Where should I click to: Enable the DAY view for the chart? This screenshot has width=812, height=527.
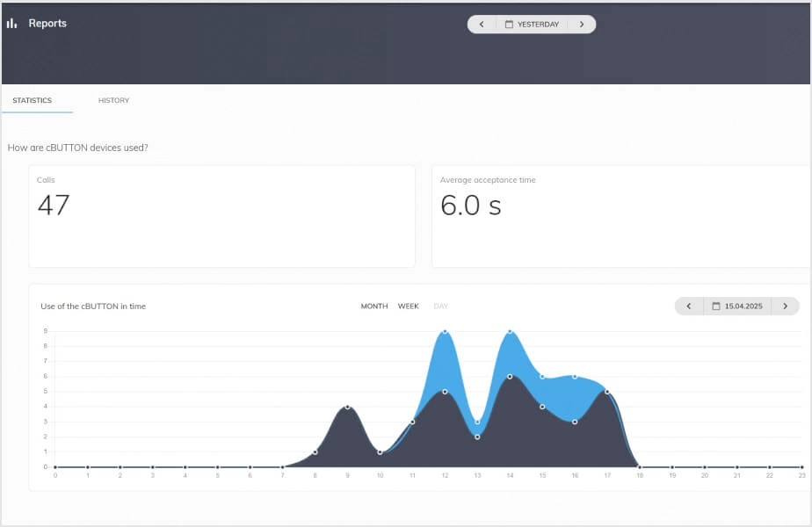(439, 306)
